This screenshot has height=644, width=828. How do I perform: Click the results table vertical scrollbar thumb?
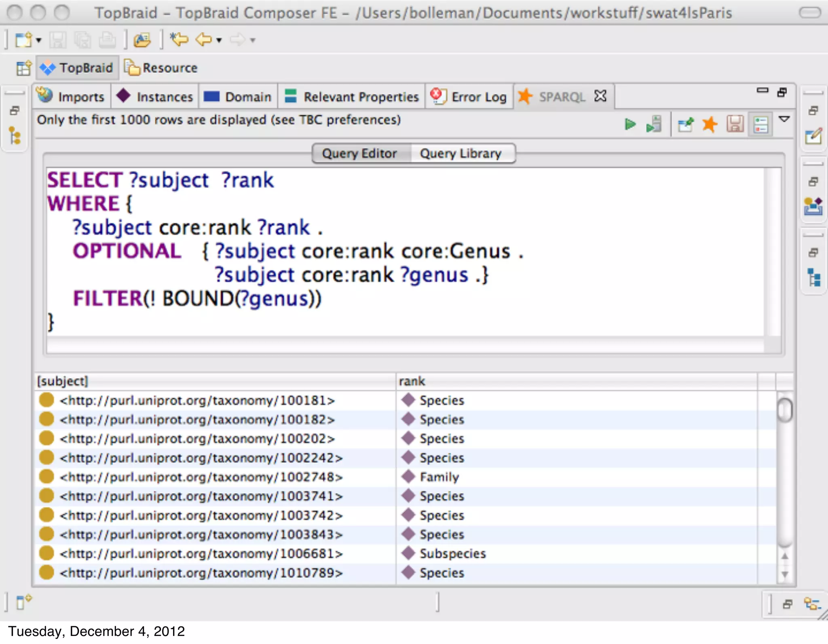pyautogui.click(x=784, y=410)
